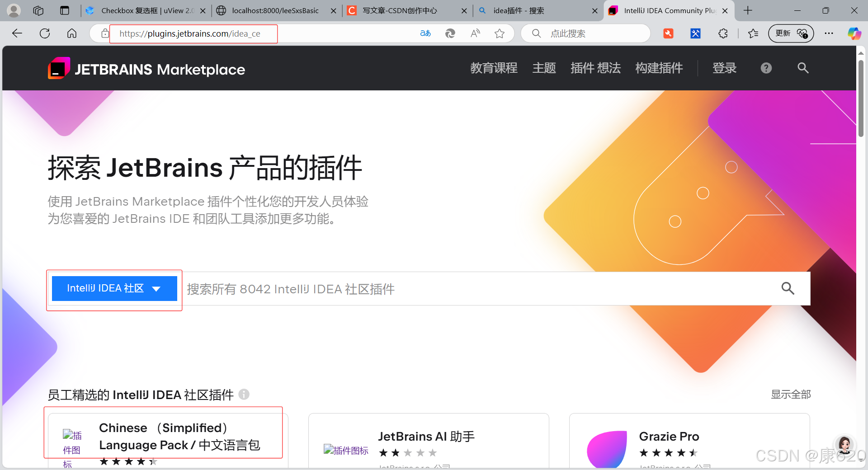Click the 更新 browser update button
868x470 pixels.
(791, 33)
